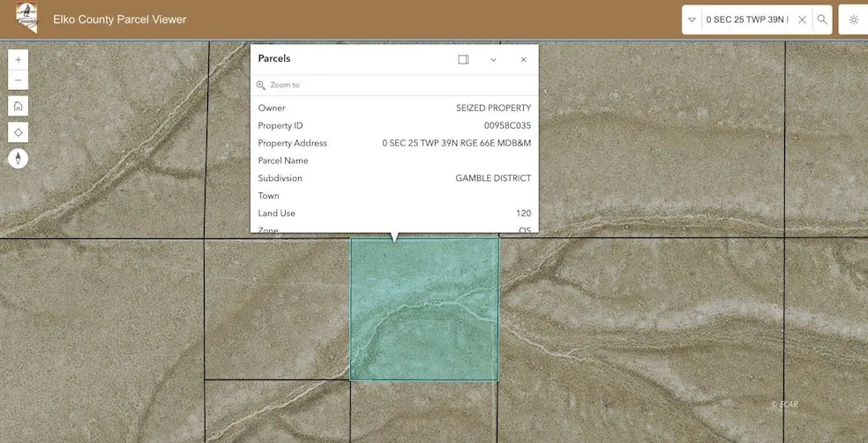
Task: Find my location on the map
Action: click(19, 132)
